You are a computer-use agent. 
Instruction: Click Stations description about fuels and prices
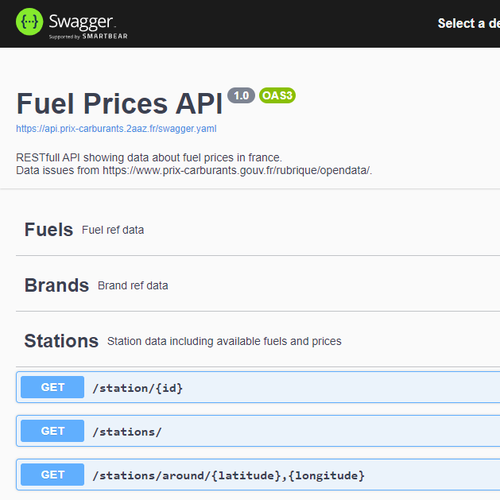click(x=224, y=341)
